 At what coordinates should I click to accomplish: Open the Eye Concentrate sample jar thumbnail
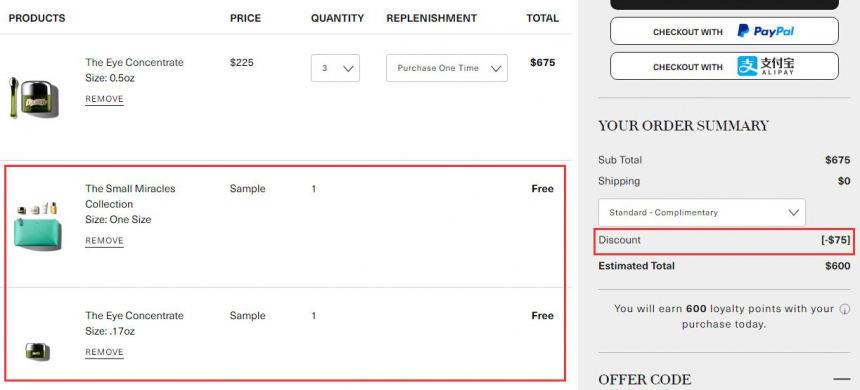pyautogui.click(x=37, y=351)
